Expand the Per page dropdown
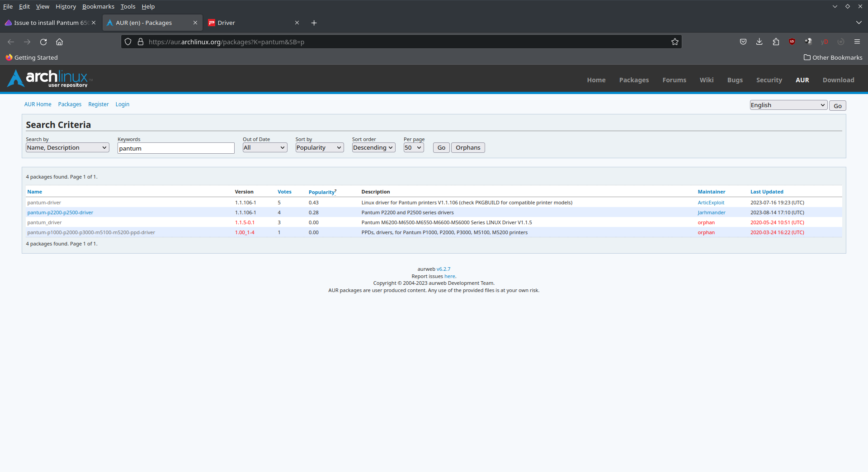This screenshot has width=868, height=472. pos(414,147)
